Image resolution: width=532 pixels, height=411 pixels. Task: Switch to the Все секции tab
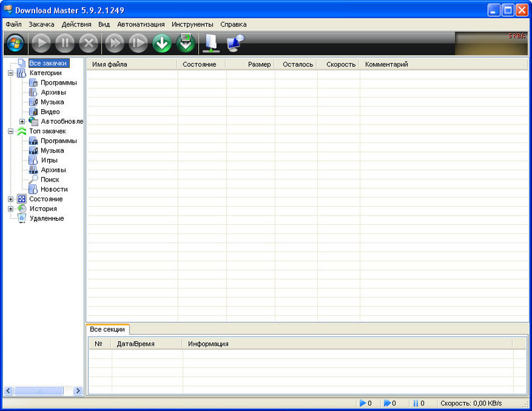coord(107,329)
